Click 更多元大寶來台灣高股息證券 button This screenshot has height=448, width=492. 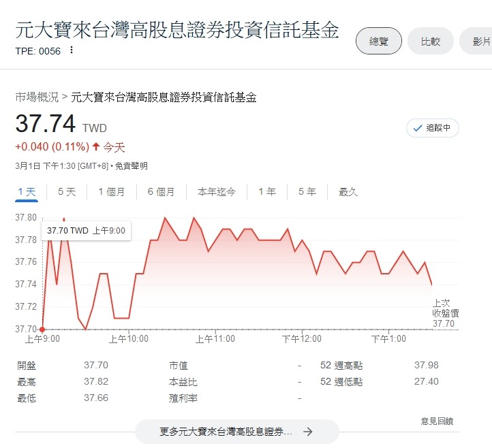pos(237,432)
